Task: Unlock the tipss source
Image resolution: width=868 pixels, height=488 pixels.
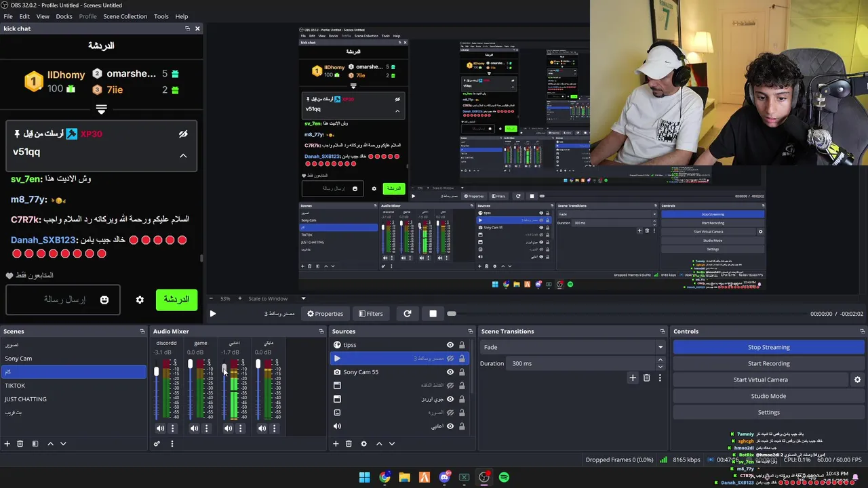Action: pyautogui.click(x=462, y=345)
